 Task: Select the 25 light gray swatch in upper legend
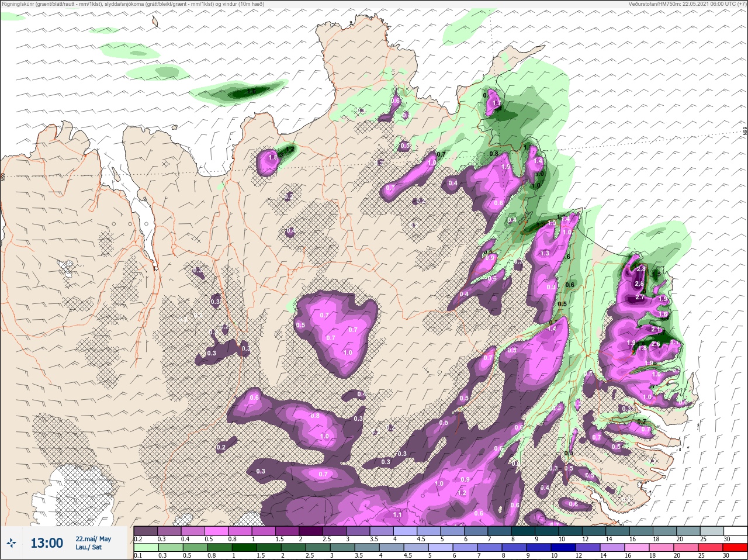click(711, 531)
